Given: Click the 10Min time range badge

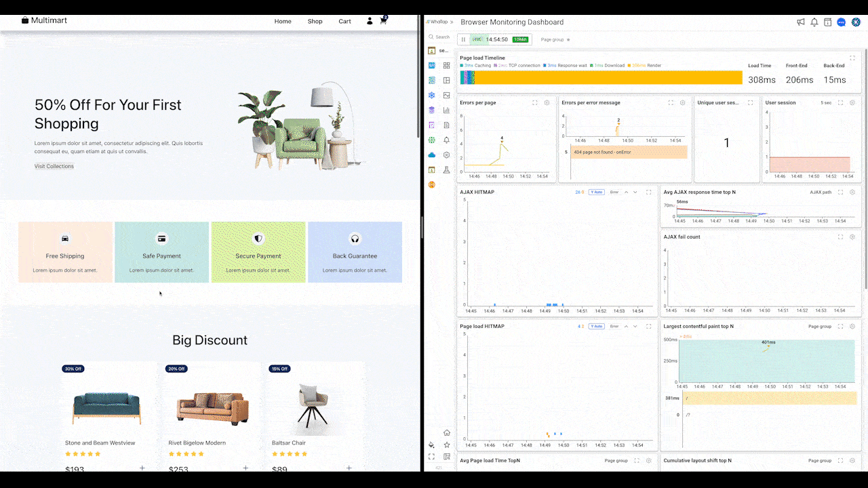Looking at the screenshot, I should (520, 39).
